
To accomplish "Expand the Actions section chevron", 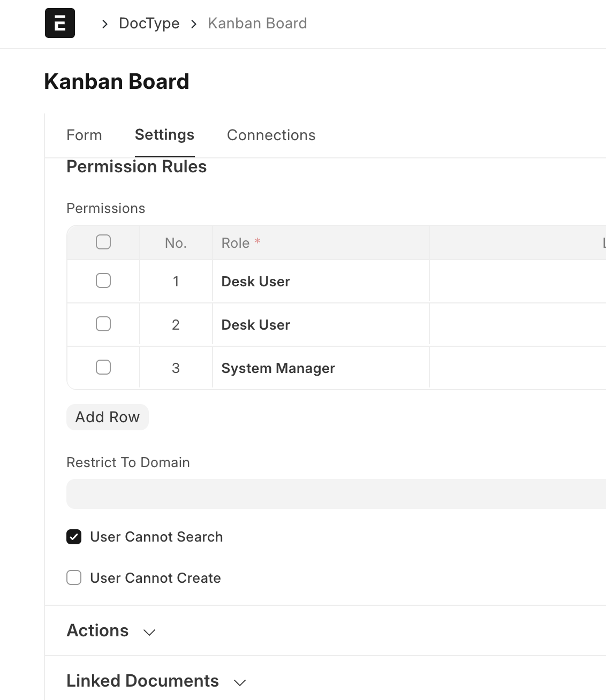I will [x=149, y=632].
